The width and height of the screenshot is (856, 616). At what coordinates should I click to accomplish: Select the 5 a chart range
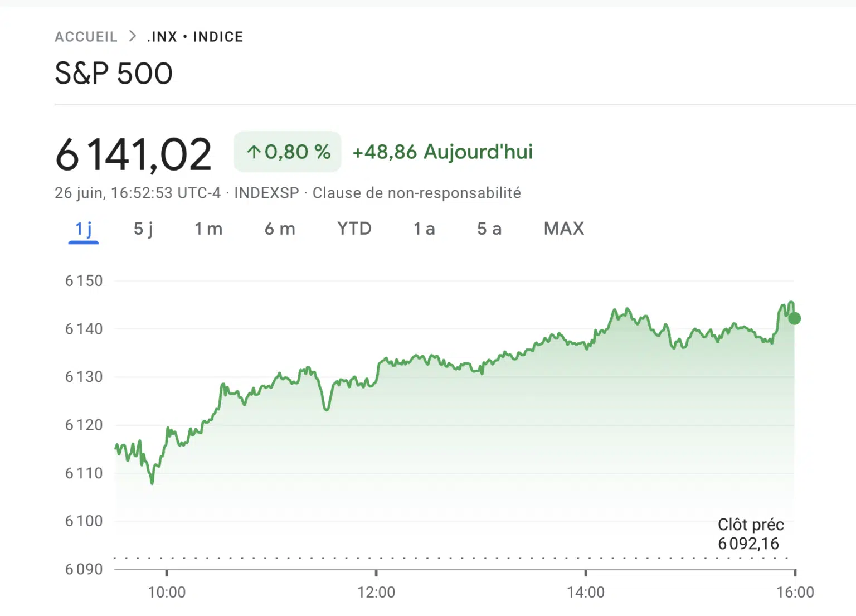pos(489,229)
